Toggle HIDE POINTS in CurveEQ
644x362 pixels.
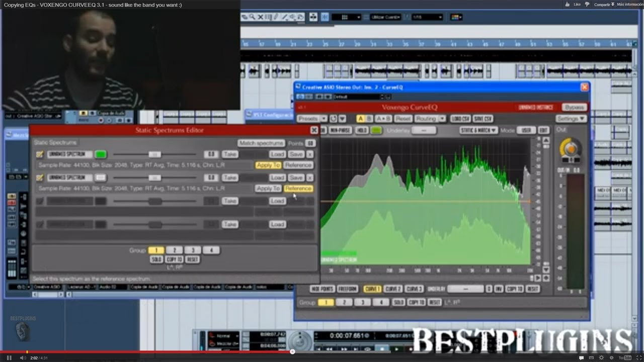click(322, 289)
